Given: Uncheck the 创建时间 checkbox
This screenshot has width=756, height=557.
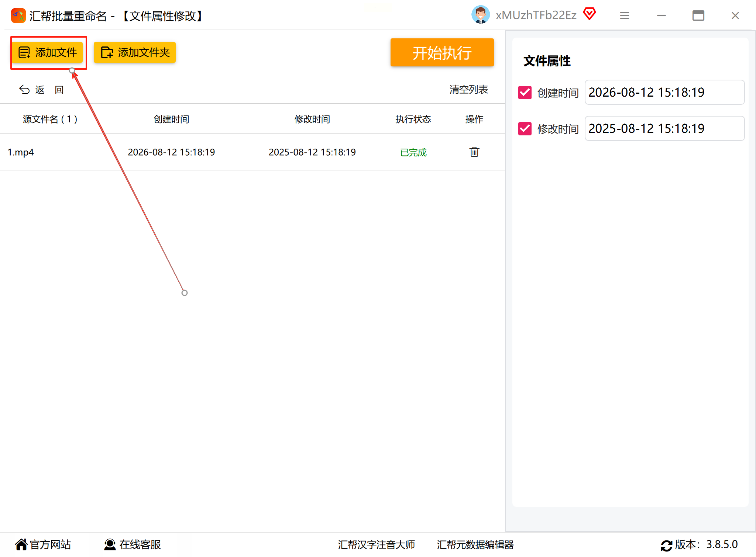Looking at the screenshot, I should tap(525, 93).
